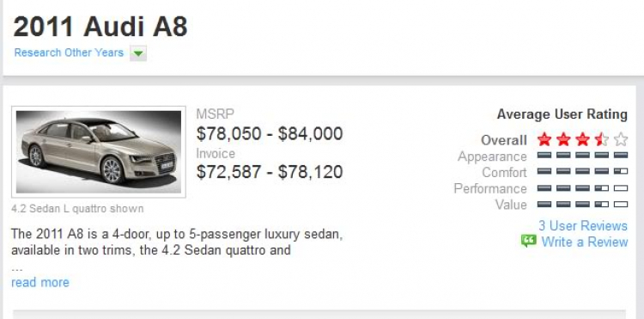
Task: Click the read more link
Action: coord(40,282)
